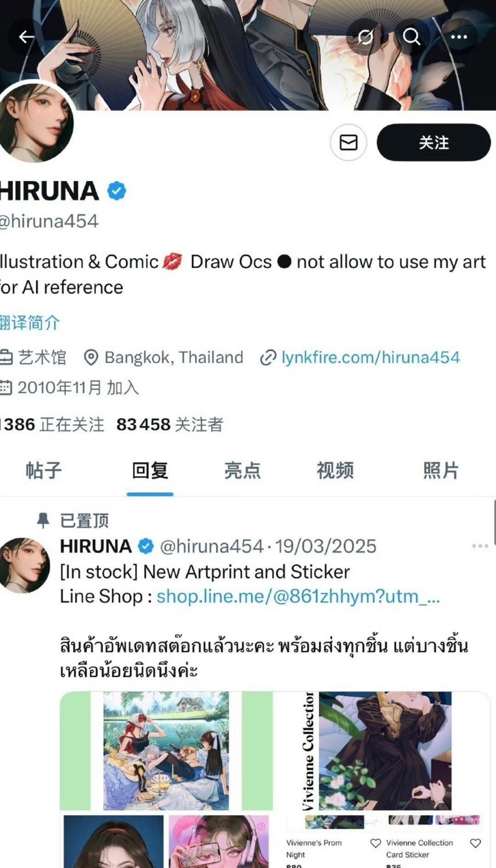Open the direct message envelope icon
This screenshot has height=868, width=496.
349,142
